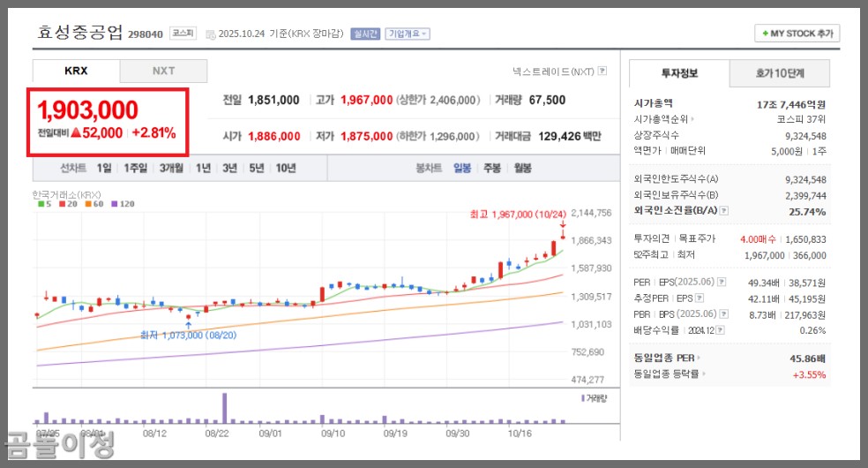Select the 월봉 candle chart
This screenshot has width=868, height=468.
pos(522,168)
